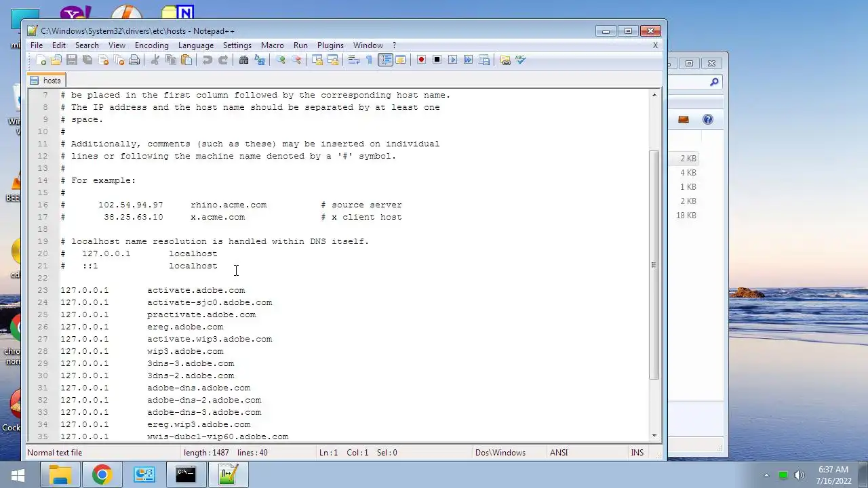The height and width of the screenshot is (488, 868).
Task: Click the Close document toolbar icon
Action: click(103, 60)
